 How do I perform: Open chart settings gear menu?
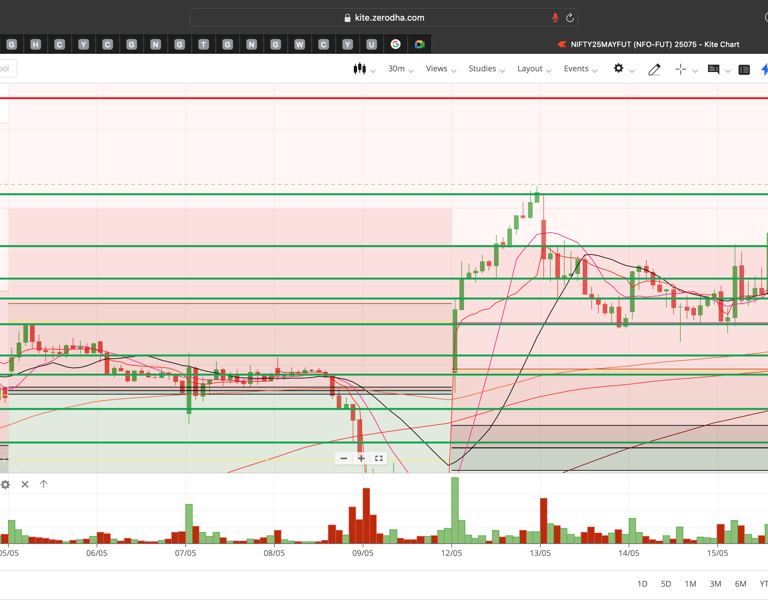[x=619, y=69]
